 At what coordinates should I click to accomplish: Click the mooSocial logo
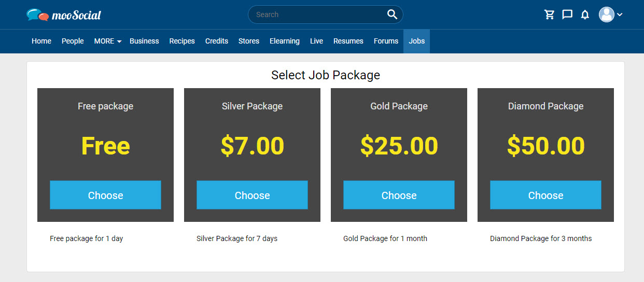pos(64,15)
